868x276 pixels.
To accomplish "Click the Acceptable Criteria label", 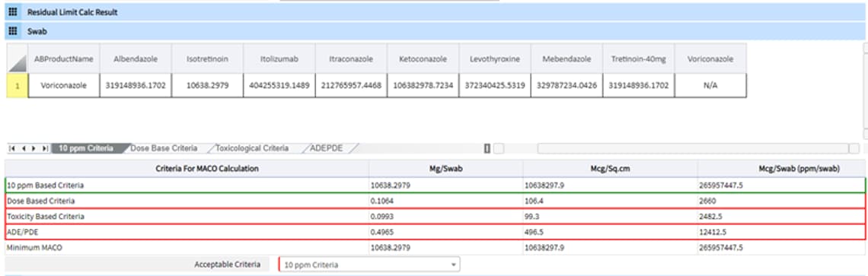I will 228,265.
